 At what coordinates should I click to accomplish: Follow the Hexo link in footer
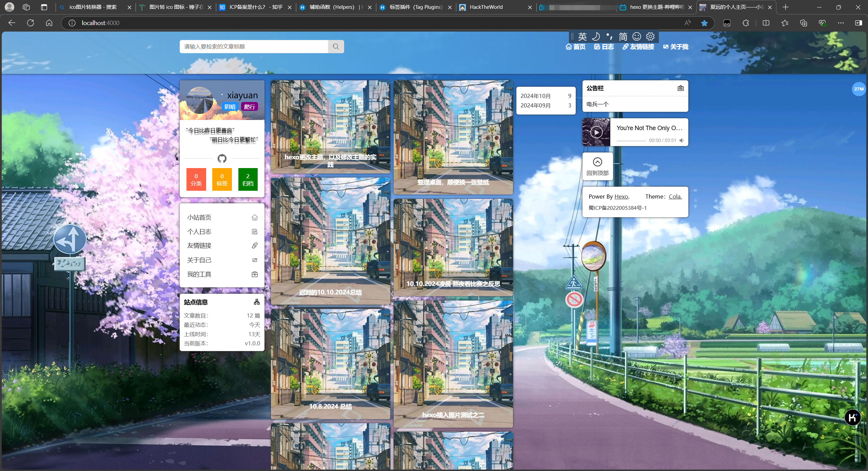[621, 197]
